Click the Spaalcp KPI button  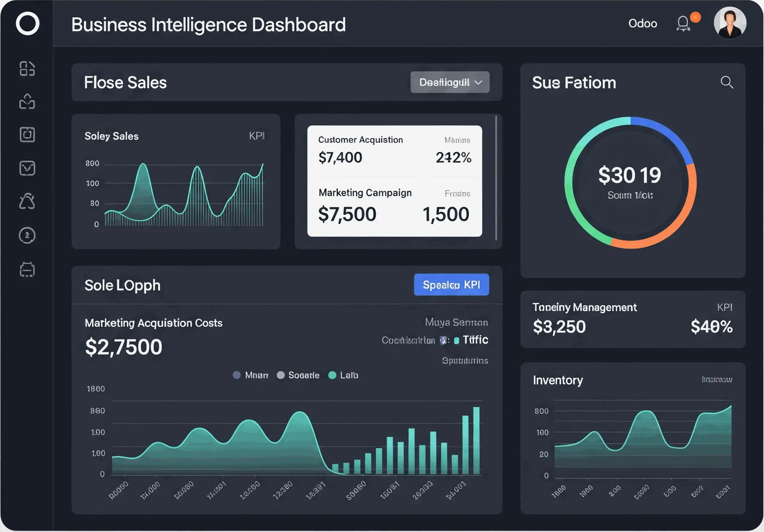pyautogui.click(x=451, y=284)
